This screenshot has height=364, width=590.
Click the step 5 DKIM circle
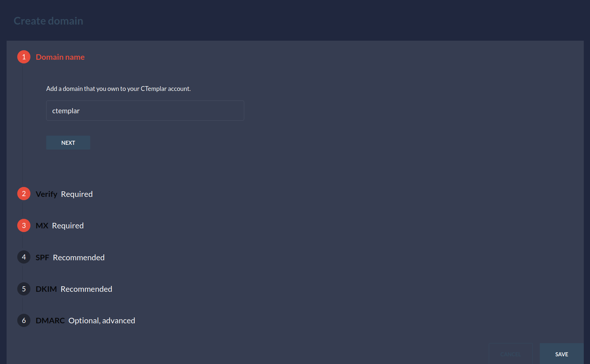(x=23, y=289)
